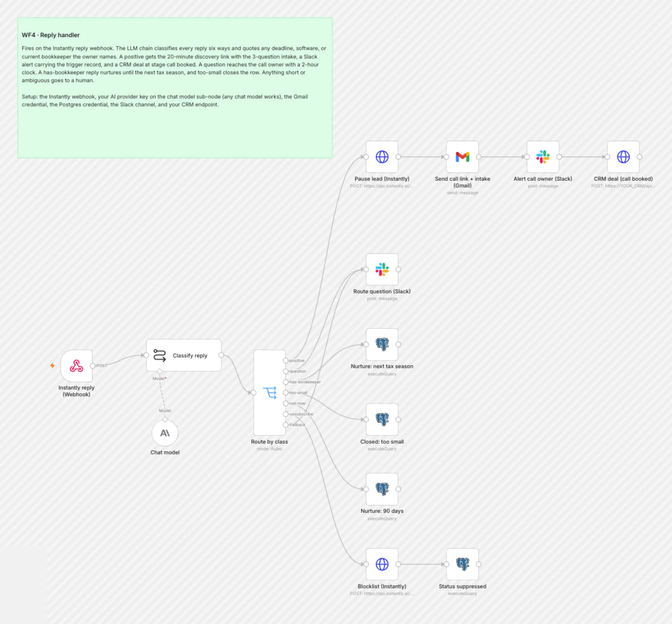Click the input connector of Route by class
The height and width of the screenshot is (624, 672).
click(254, 392)
